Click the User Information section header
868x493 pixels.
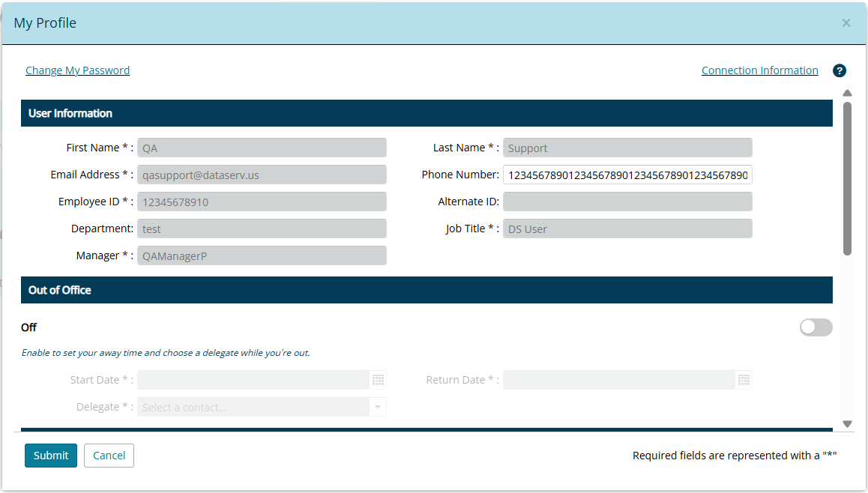(427, 113)
